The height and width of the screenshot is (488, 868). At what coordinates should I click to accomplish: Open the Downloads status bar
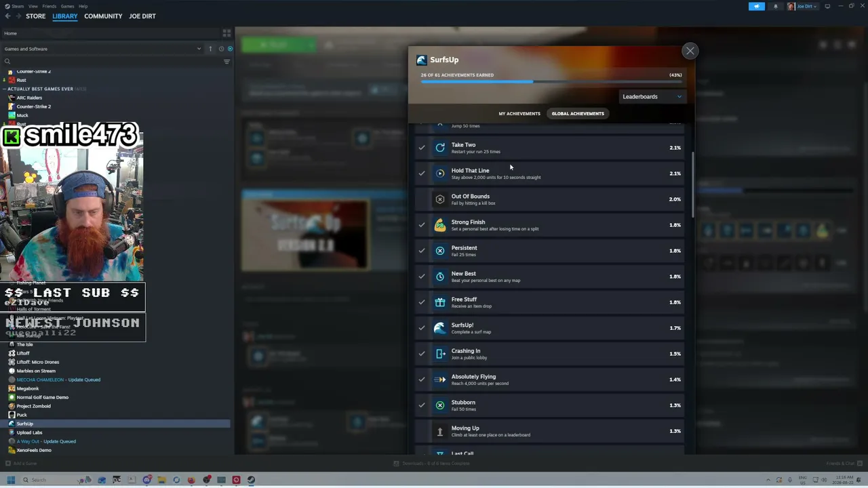[431, 464]
